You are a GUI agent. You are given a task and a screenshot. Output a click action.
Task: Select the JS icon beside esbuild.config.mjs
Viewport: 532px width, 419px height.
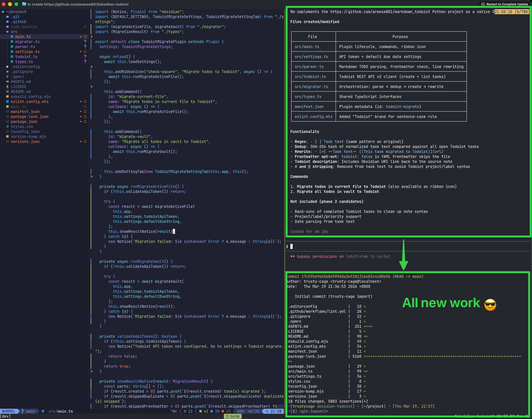[7, 97]
